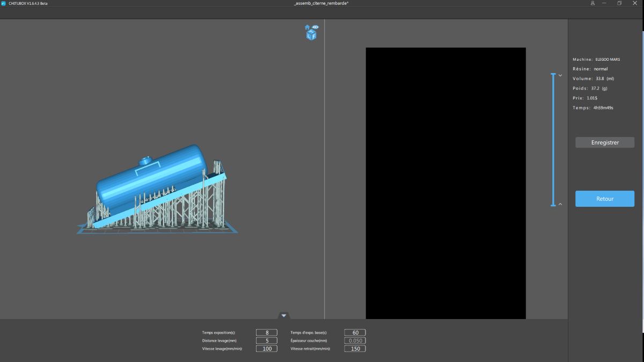The width and height of the screenshot is (644, 362).
Task: Select the Left face of view cube
Action: [x=309, y=37]
